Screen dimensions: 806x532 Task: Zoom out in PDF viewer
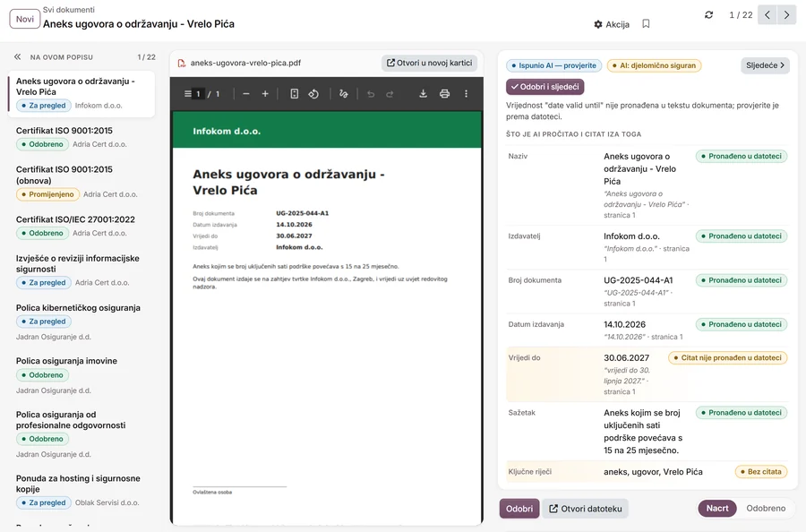246,93
